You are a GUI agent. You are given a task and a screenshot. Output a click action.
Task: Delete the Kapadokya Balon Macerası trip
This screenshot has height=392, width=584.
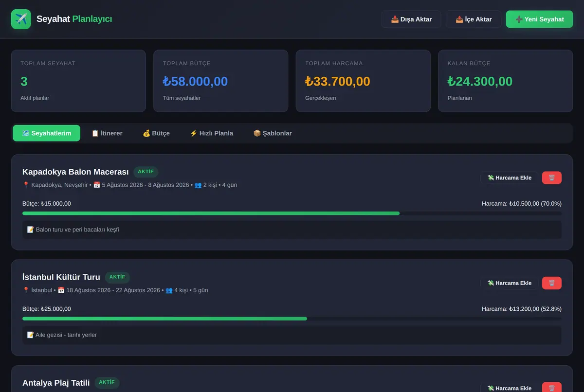click(551, 178)
